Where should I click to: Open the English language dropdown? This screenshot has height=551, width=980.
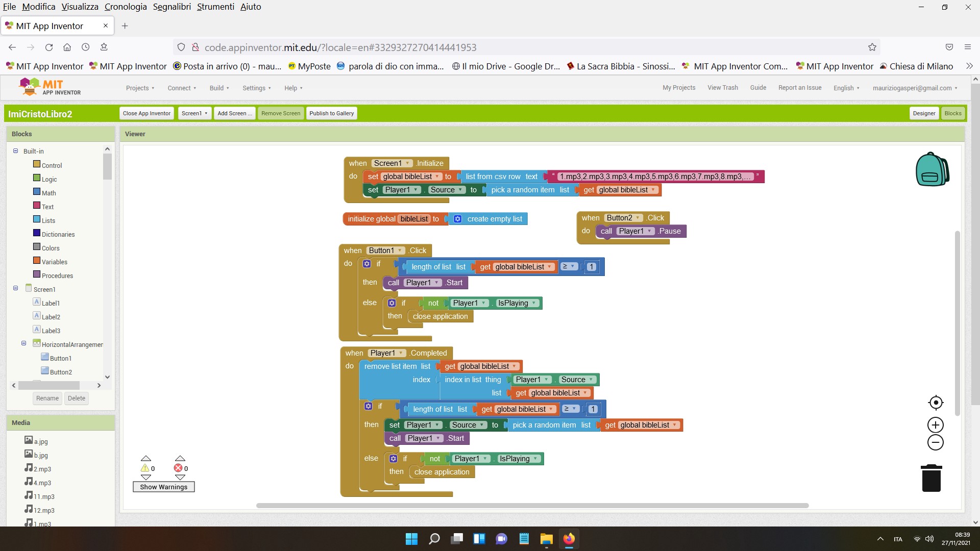[x=846, y=88]
